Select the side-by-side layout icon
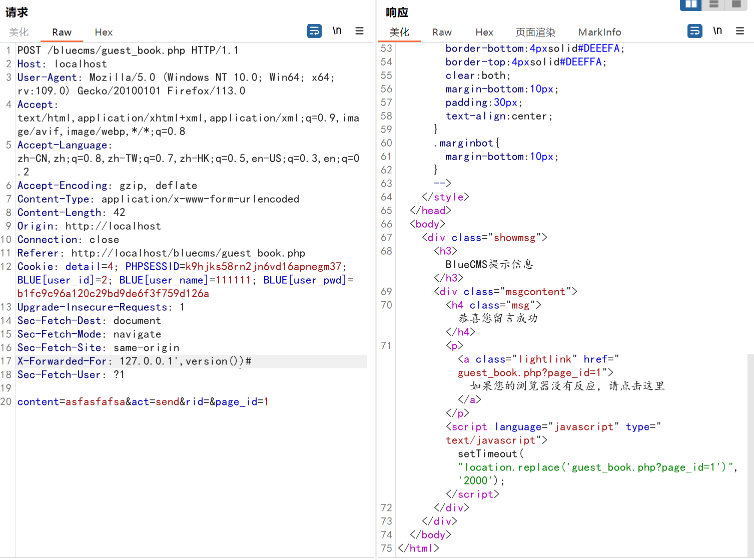 (x=691, y=5)
